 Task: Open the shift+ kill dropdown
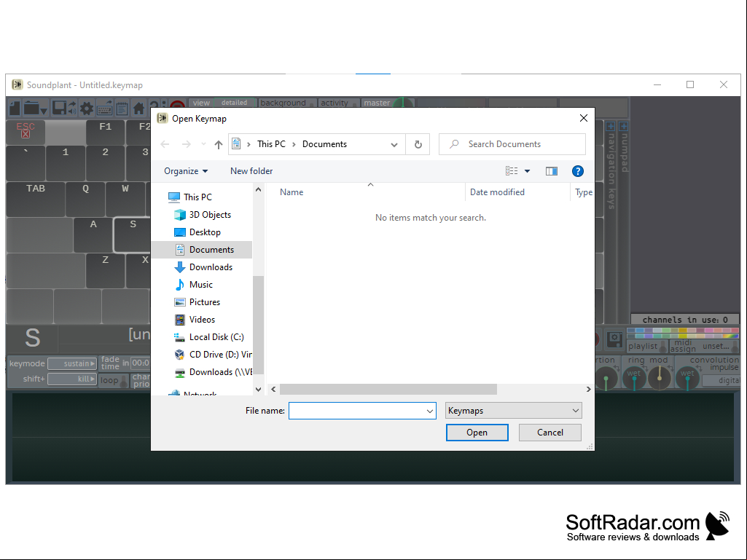72,379
